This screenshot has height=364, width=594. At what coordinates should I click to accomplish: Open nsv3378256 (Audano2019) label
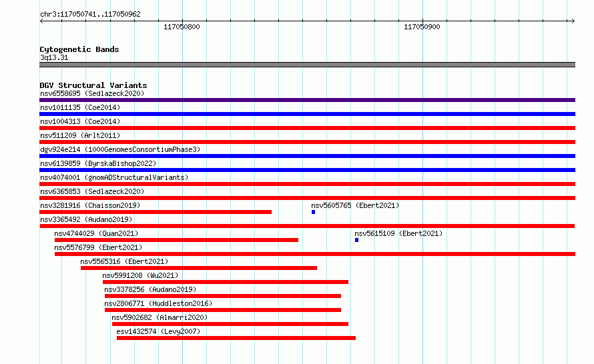click(150, 289)
